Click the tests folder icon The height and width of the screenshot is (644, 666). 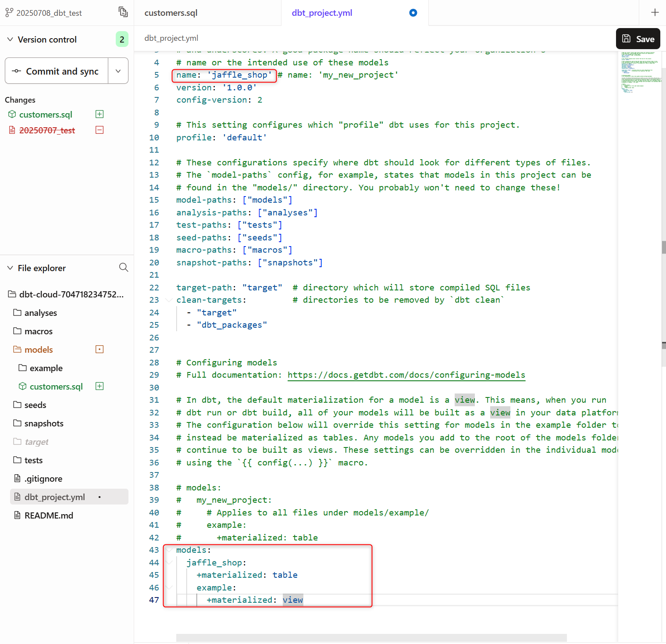pyautogui.click(x=17, y=460)
